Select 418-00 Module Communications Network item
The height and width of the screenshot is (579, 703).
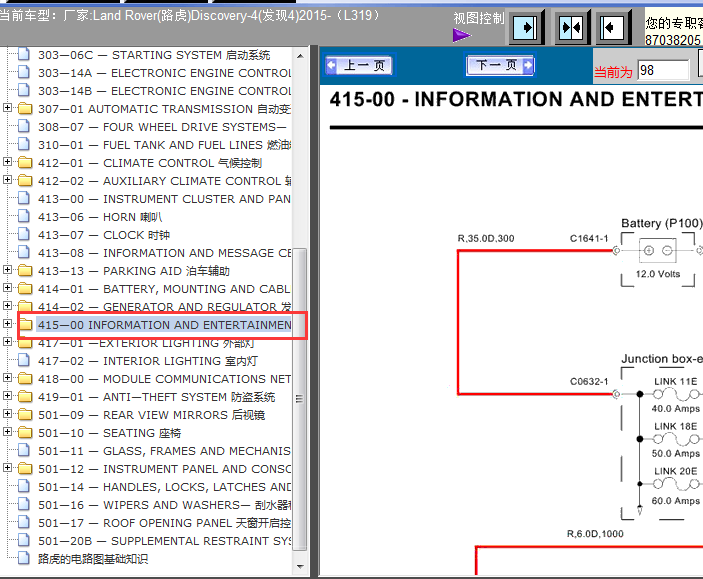click(164, 379)
